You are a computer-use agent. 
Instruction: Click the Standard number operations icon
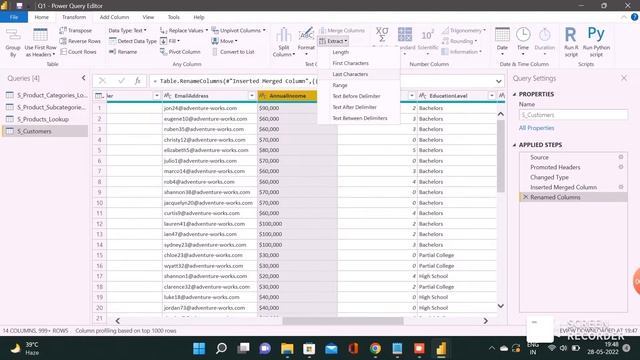[x=405, y=35]
